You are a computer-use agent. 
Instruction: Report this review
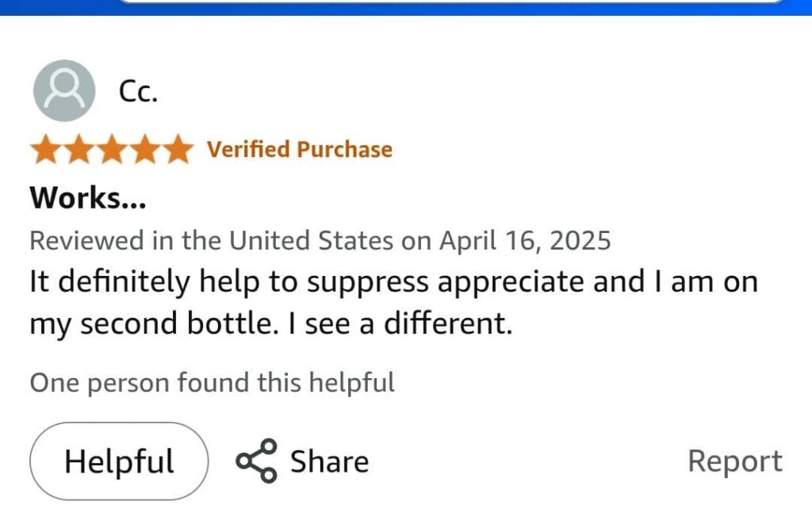734,461
